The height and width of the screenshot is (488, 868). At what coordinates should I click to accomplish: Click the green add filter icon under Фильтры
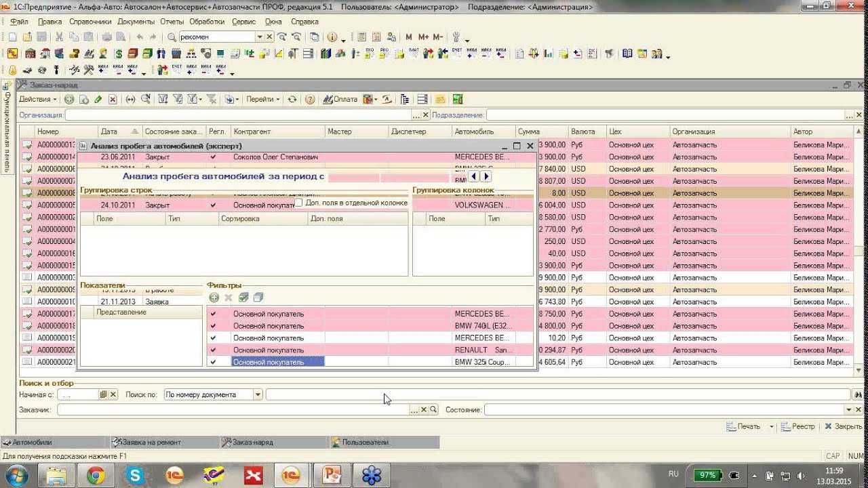pyautogui.click(x=214, y=298)
